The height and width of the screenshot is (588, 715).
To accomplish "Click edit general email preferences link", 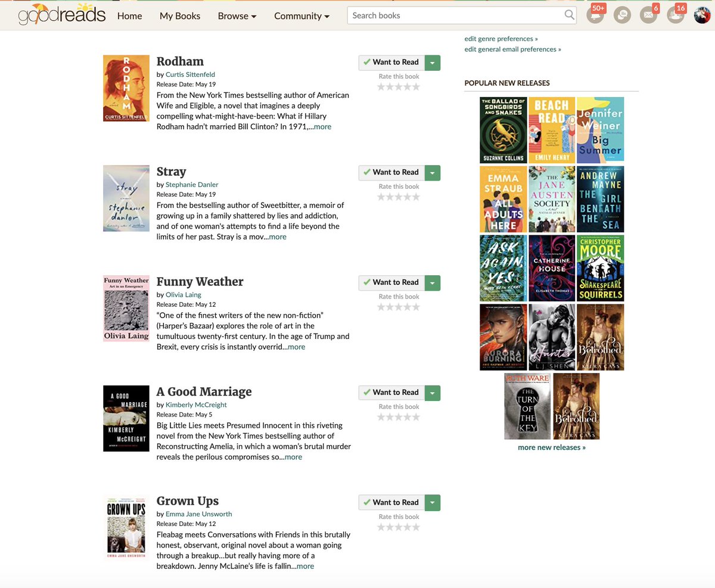I will [x=513, y=49].
